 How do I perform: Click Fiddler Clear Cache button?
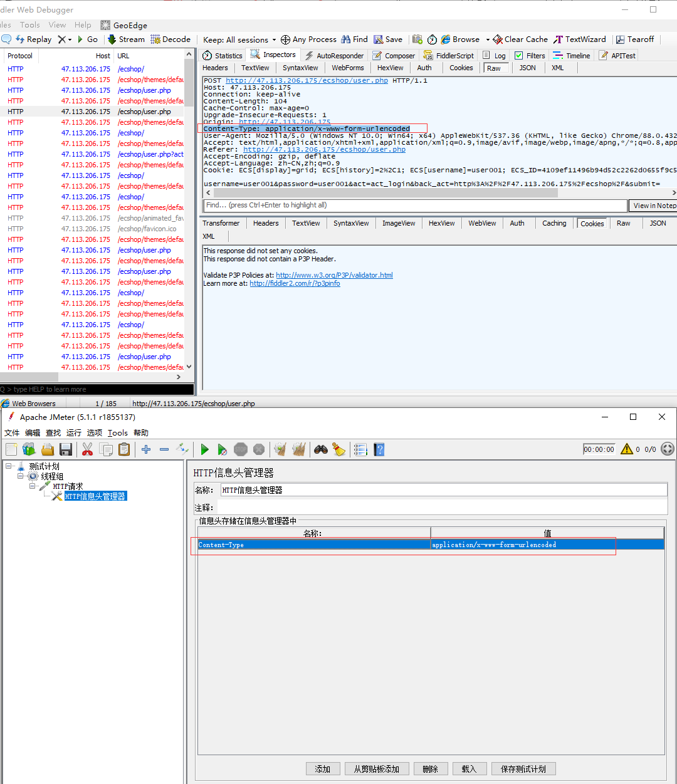tap(520, 39)
